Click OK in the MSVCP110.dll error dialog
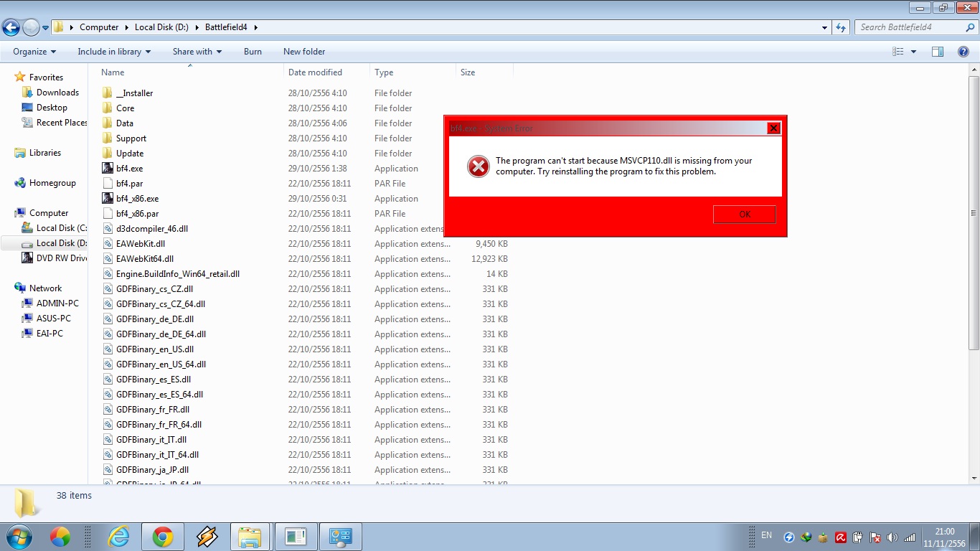 click(744, 215)
